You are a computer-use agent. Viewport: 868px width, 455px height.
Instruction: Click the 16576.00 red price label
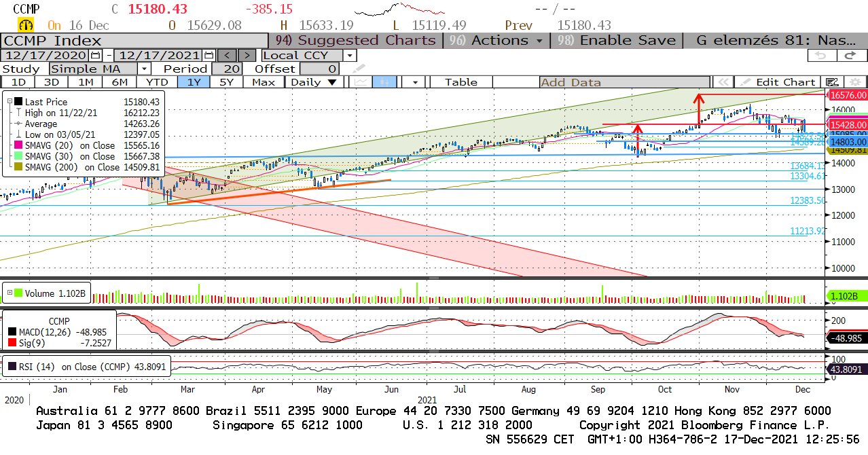(x=847, y=96)
